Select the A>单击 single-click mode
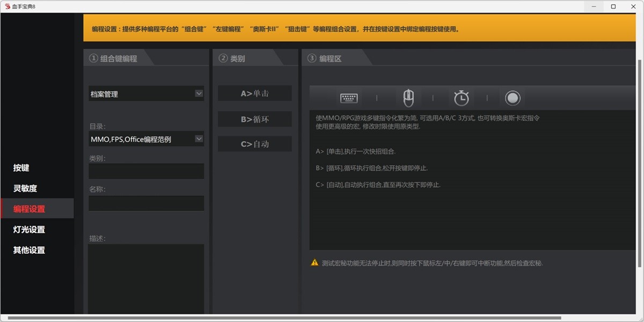 point(254,92)
